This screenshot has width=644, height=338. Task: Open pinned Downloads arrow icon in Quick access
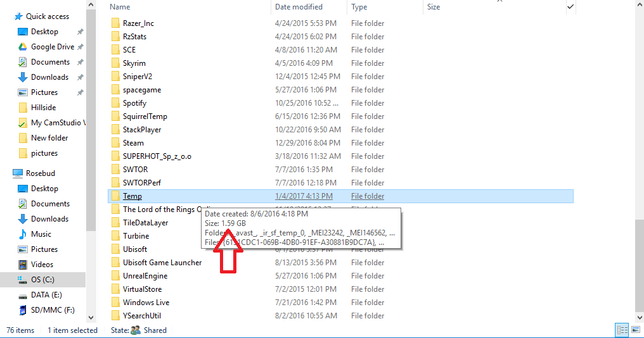[x=23, y=77]
